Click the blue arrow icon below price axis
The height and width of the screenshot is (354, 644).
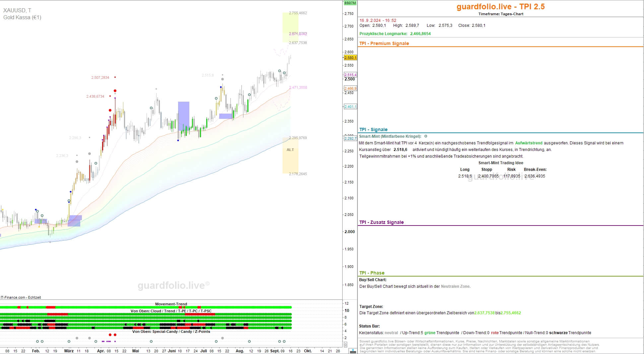coord(353,351)
